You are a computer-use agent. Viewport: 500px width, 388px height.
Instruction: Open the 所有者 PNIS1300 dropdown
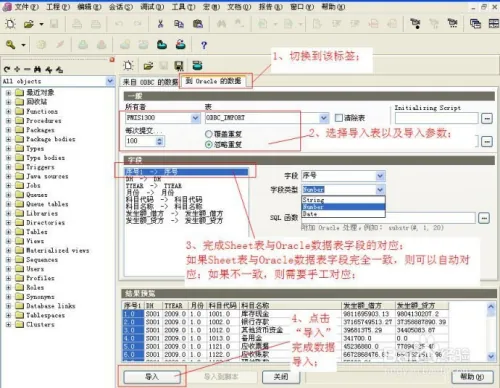[195, 118]
